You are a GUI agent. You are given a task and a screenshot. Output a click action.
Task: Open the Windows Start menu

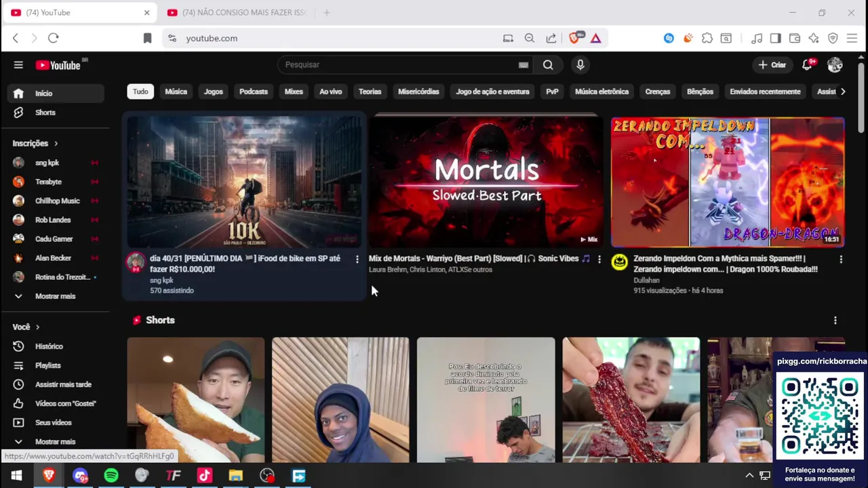coord(16,476)
